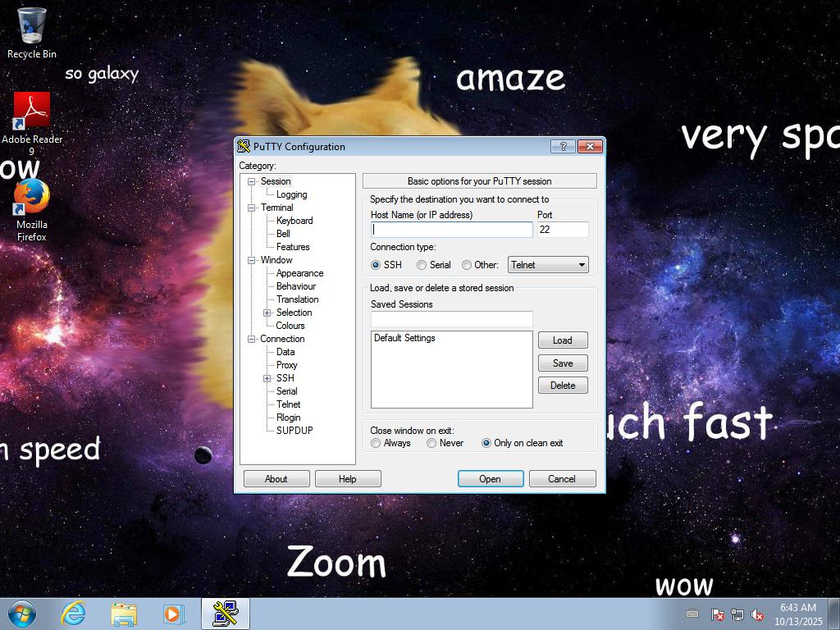840x630 pixels.
Task: Open the Proxy settings category
Action: tap(286, 365)
